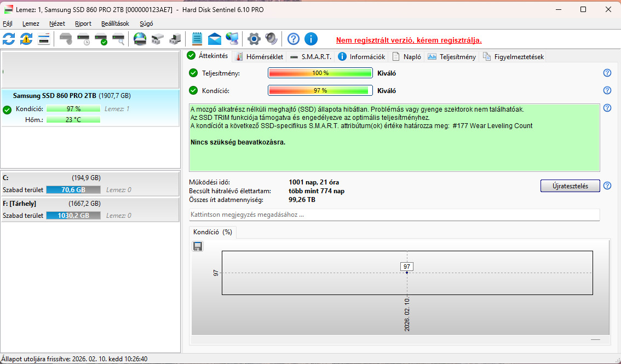Open the Riport menu
Image resolution: width=621 pixels, height=364 pixels.
83,24
